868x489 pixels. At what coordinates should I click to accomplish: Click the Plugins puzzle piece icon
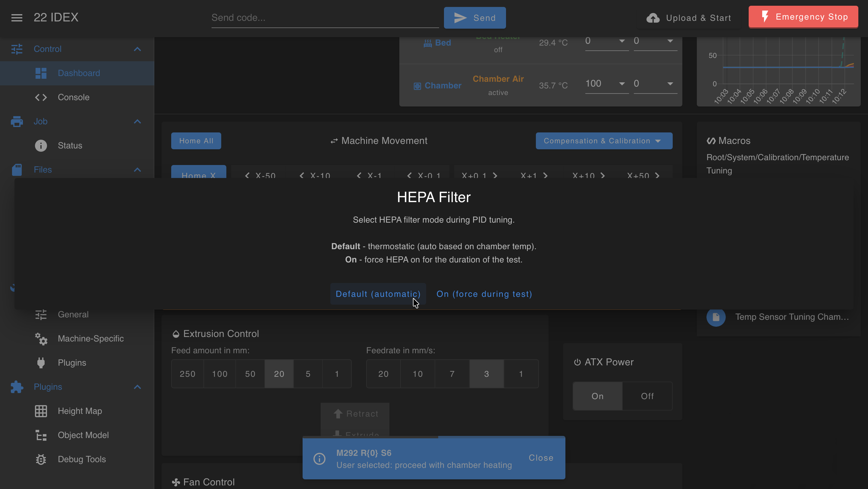[17, 387]
